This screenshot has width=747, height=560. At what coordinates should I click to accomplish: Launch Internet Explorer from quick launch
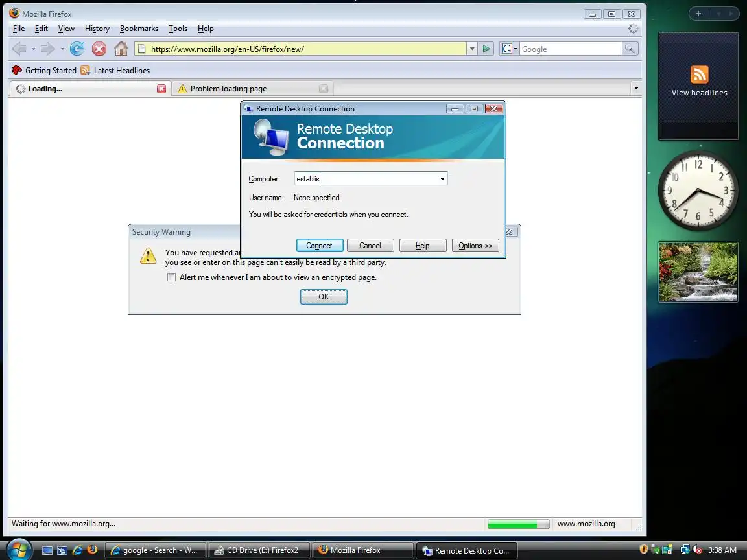[x=77, y=550]
